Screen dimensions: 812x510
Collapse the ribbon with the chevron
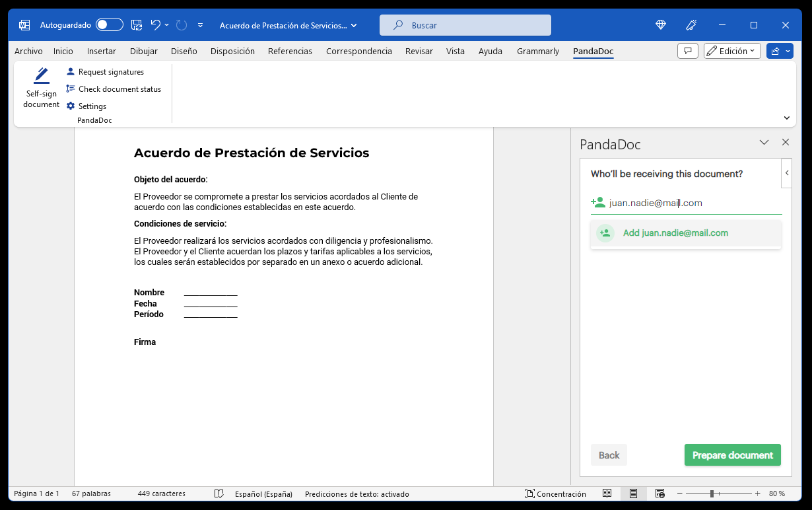pyautogui.click(x=786, y=118)
